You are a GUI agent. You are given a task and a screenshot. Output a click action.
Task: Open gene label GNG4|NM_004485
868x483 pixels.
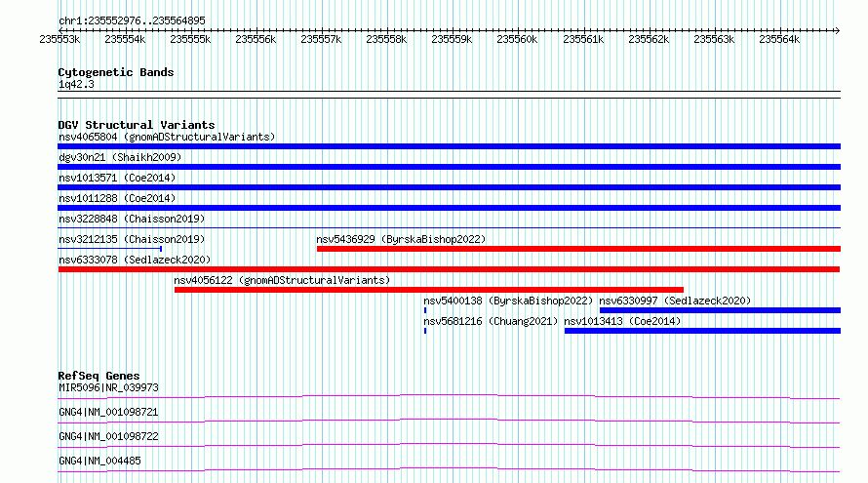pos(99,461)
